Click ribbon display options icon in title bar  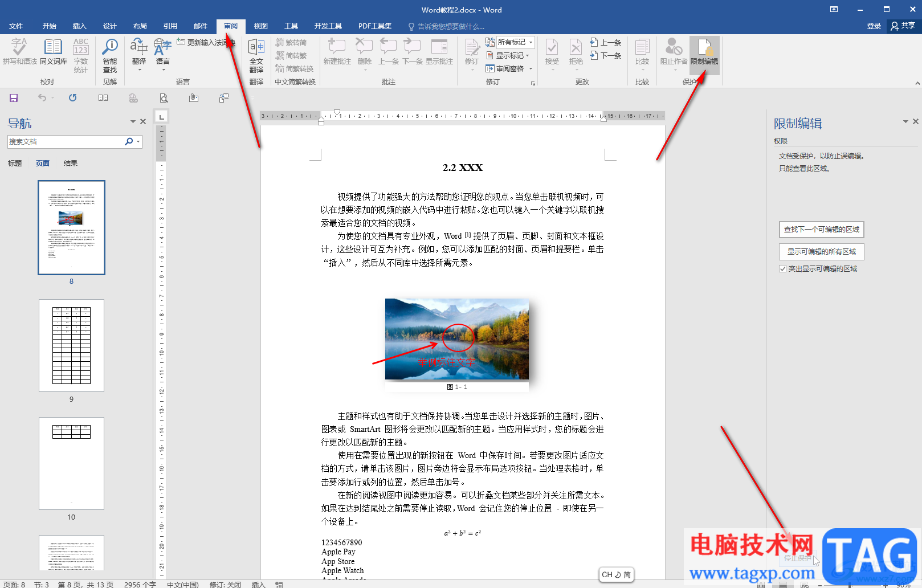[834, 9]
